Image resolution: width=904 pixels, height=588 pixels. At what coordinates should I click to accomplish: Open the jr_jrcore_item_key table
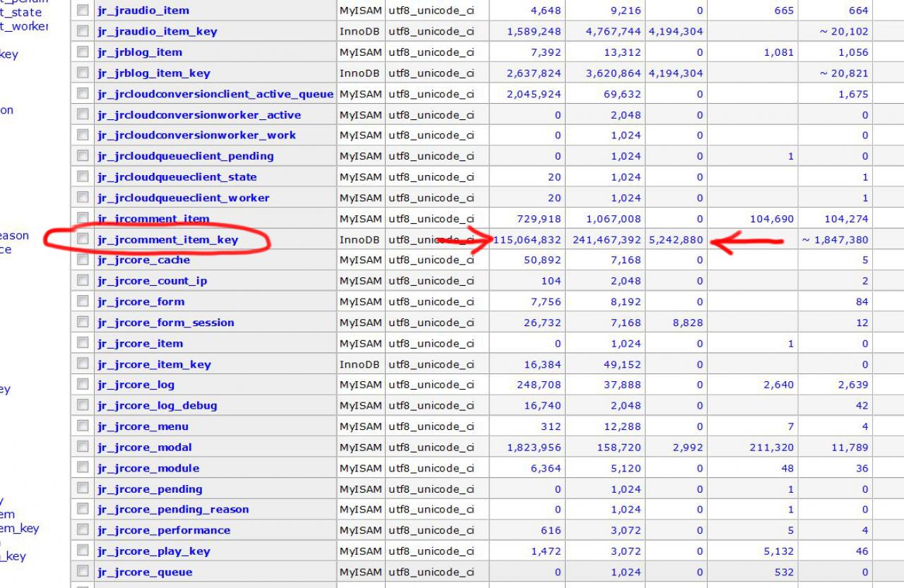tap(154, 364)
